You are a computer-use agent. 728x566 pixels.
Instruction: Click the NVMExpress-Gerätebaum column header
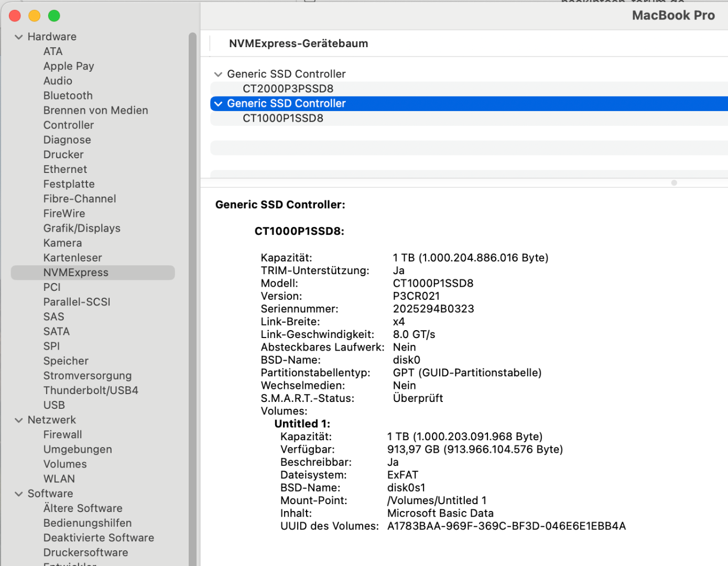(x=298, y=43)
